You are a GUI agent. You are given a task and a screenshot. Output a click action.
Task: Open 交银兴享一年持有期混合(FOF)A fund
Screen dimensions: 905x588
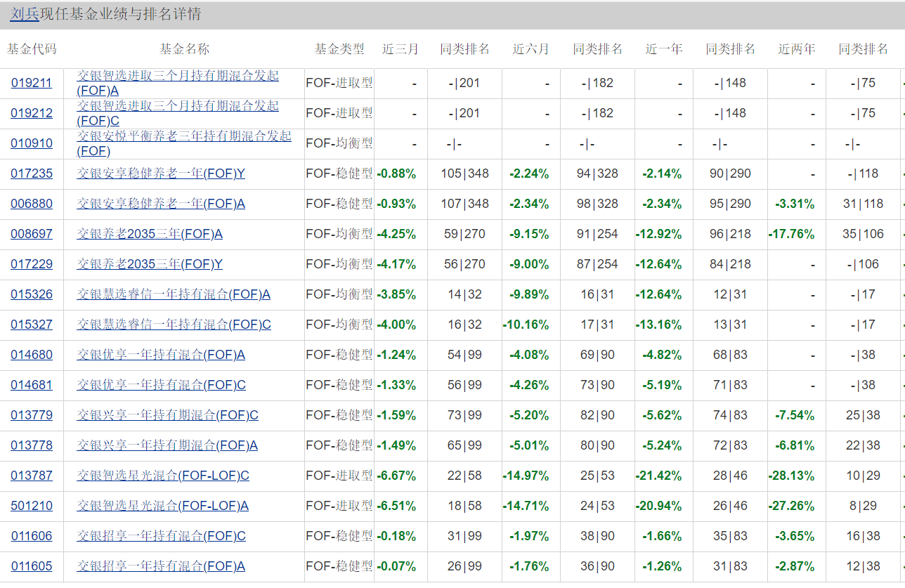tap(167, 445)
